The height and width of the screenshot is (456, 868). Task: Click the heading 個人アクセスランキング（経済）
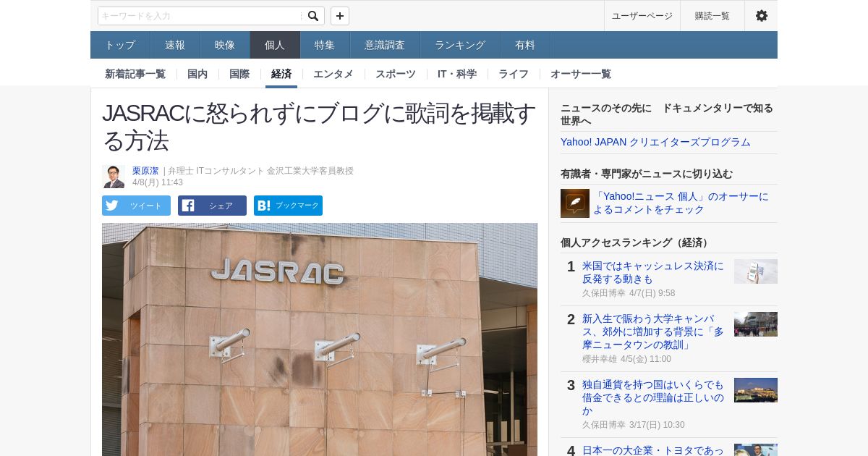pos(636,242)
